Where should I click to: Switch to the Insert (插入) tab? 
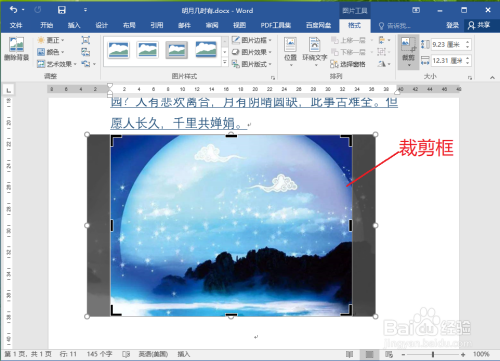point(74,25)
